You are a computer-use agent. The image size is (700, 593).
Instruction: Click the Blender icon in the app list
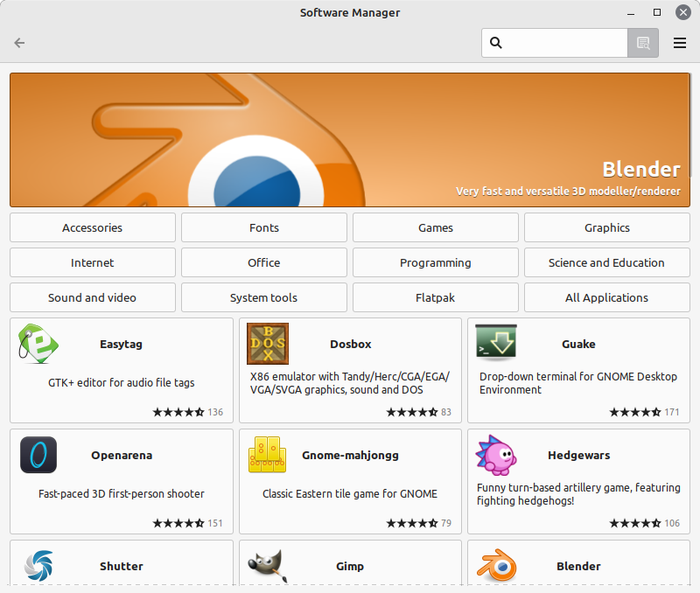pos(495,565)
